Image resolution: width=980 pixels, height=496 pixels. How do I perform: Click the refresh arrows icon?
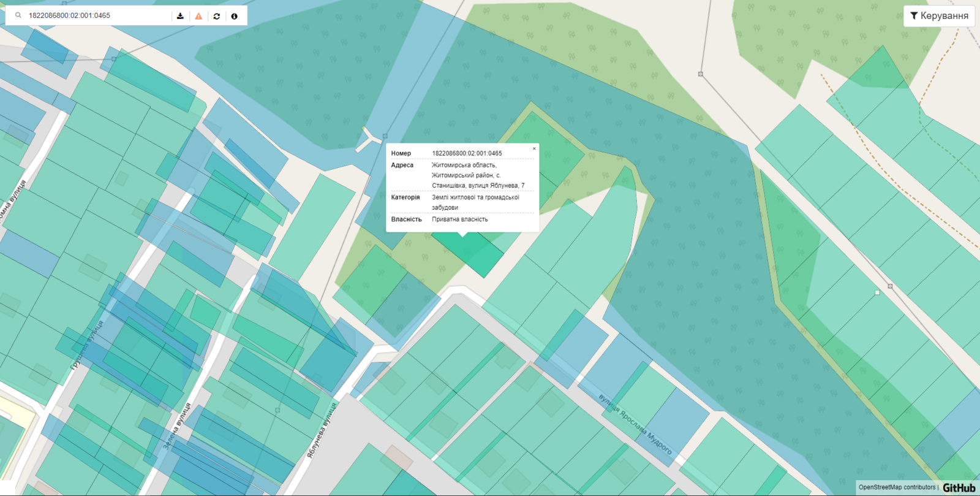[216, 16]
